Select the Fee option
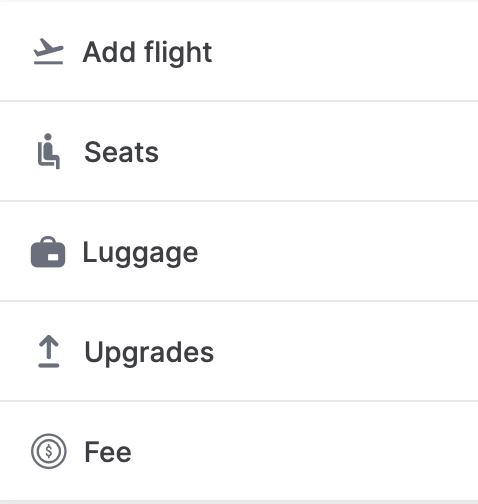Screen dimensions: 478x504 239,451
